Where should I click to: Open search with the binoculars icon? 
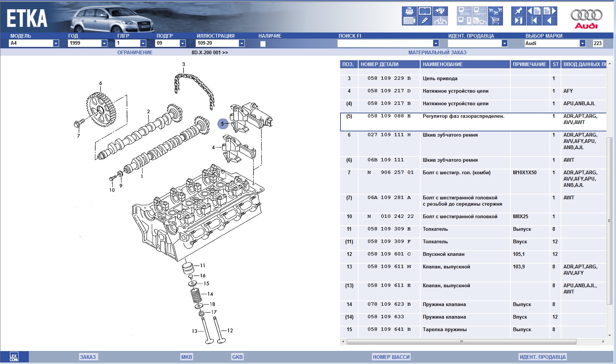pos(440,11)
